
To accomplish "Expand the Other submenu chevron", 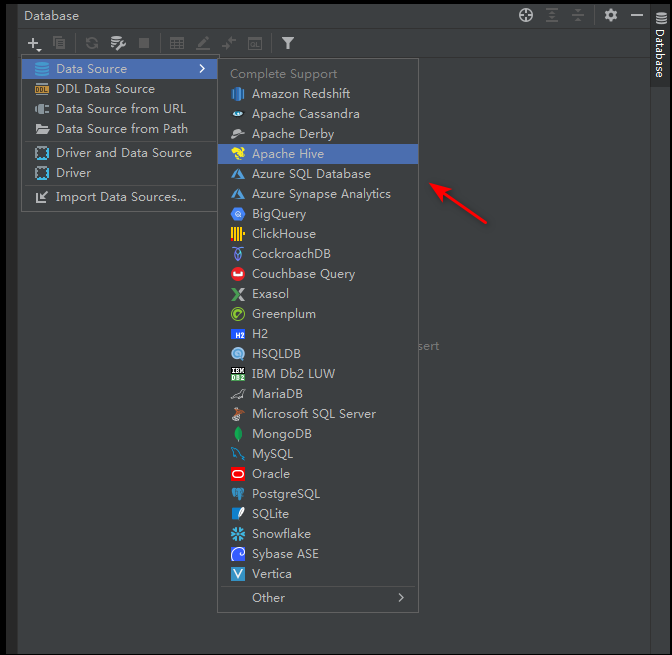I will pyautogui.click(x=401, y=598).
